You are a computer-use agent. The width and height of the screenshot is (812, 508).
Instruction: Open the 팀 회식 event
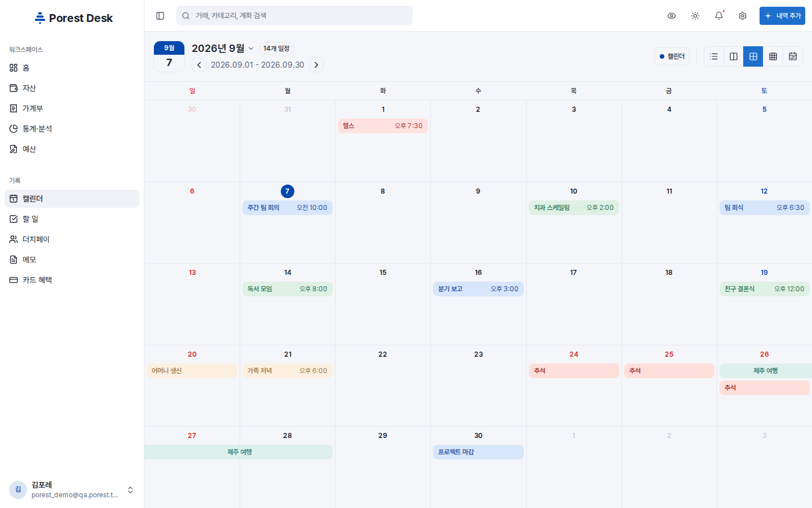pyautogui.click(x=765, y=208)
